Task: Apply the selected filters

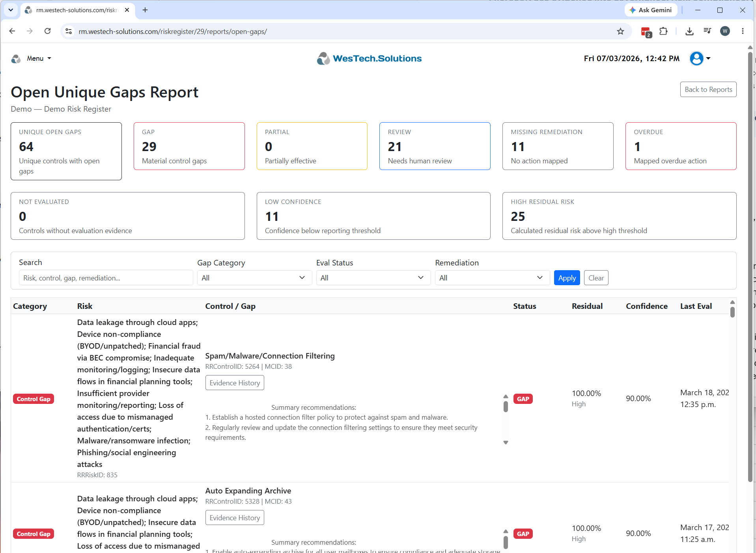Action: pyautogui.click(x=567, y=278)
